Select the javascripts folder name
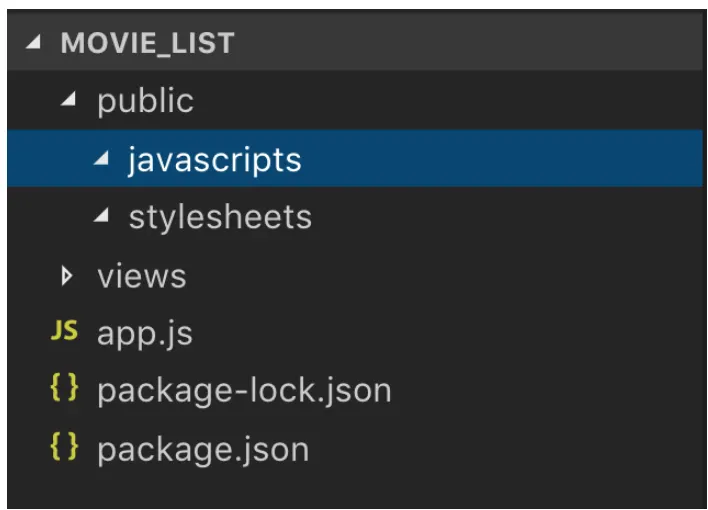Image resolution: width=708 pixels, height=510 pixels. point(214,159)
